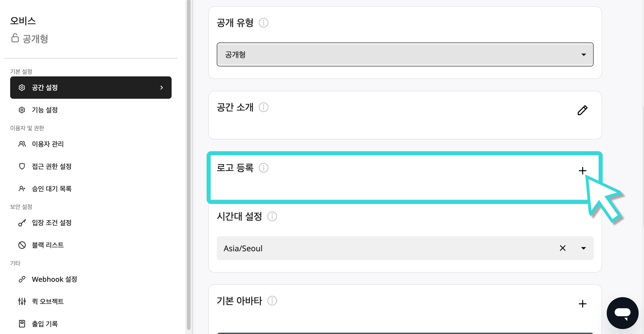
Task: Open the 공개형 visibility type dropdown
Action: (405, 54)
